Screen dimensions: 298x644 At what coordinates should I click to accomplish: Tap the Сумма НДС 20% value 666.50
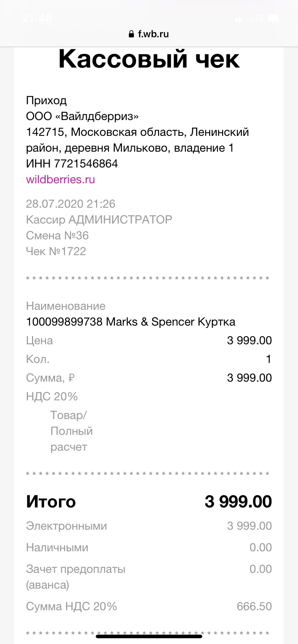(x=254, y=606)
